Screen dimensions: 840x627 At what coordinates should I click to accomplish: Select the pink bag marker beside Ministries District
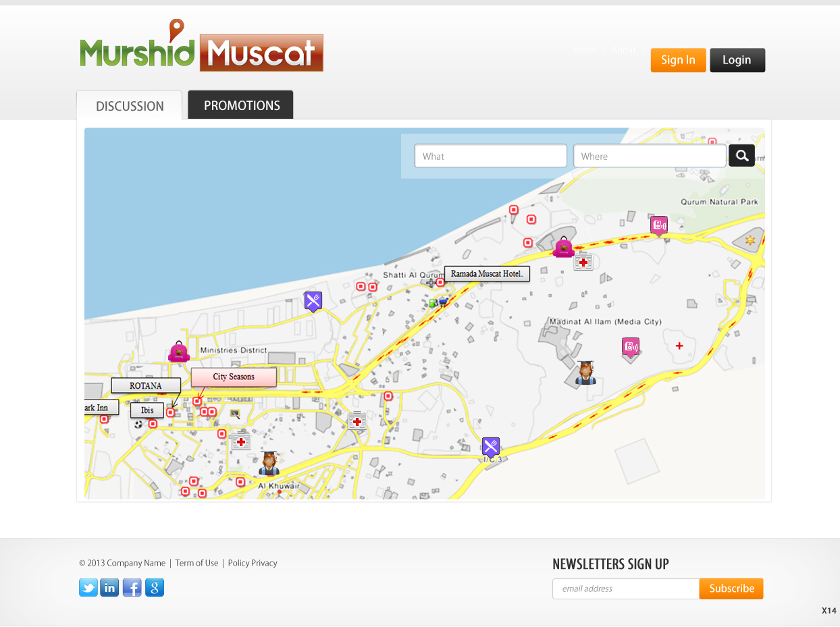pos(178,352)
